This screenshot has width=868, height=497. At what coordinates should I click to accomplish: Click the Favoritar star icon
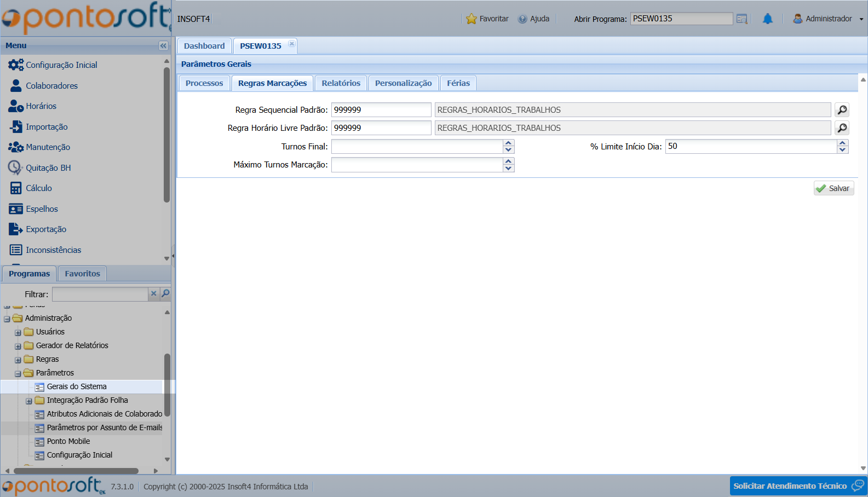pyautogui.click(x=471, y=19)
